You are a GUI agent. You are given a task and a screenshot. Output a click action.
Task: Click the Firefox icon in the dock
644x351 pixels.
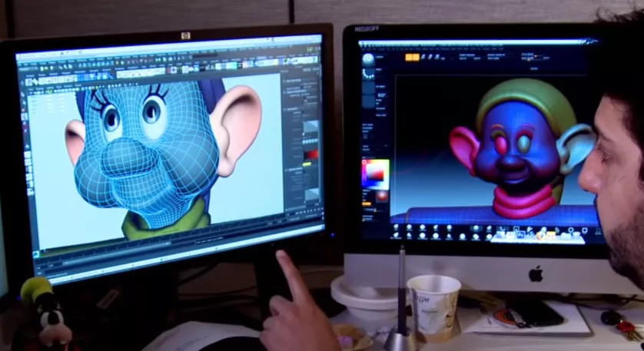(x=540, y=236)
